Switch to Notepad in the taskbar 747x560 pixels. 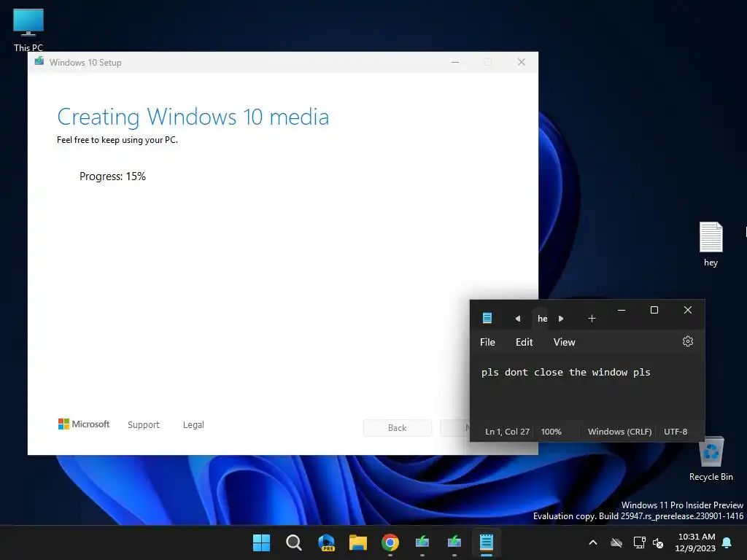click(487, 542)
